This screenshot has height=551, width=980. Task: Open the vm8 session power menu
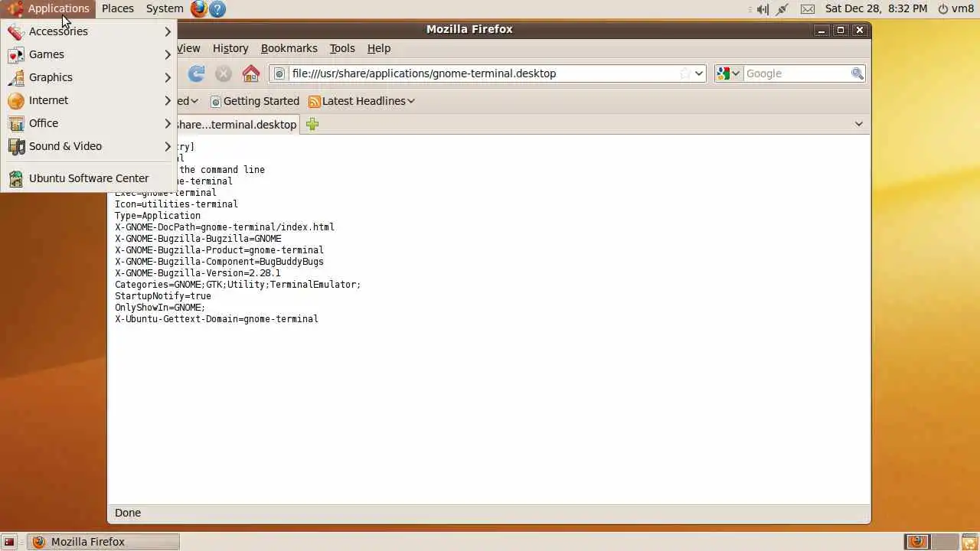point(956,8)
